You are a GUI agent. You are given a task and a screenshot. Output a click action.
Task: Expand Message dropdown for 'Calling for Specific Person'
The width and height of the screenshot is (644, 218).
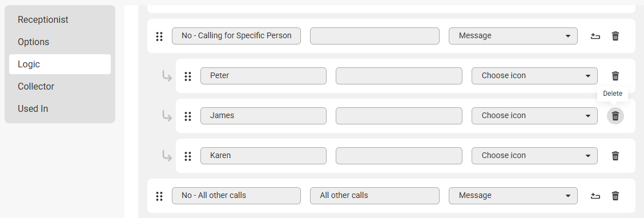point(513,36)
